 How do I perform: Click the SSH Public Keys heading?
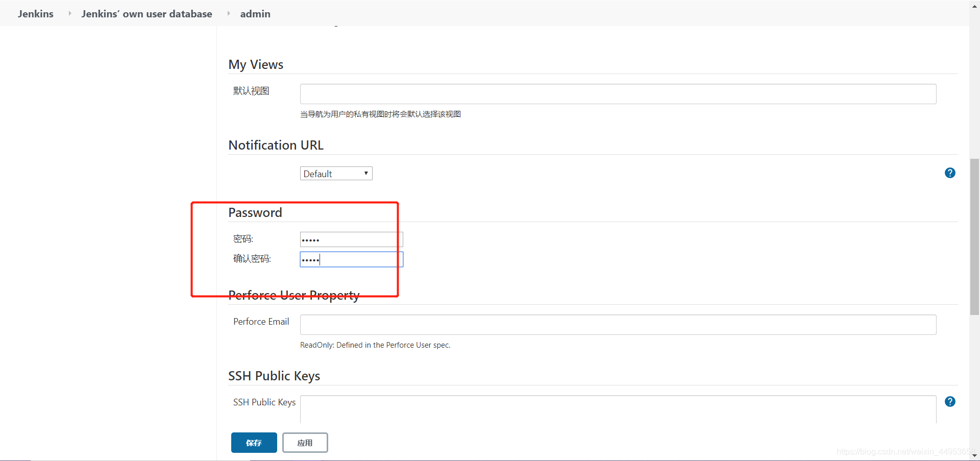(x=274, y=376)
